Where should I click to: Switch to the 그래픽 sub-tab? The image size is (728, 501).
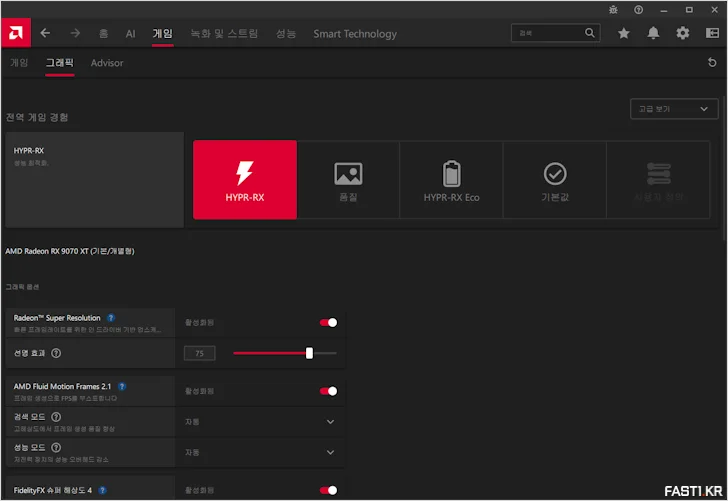click(60, 63)
